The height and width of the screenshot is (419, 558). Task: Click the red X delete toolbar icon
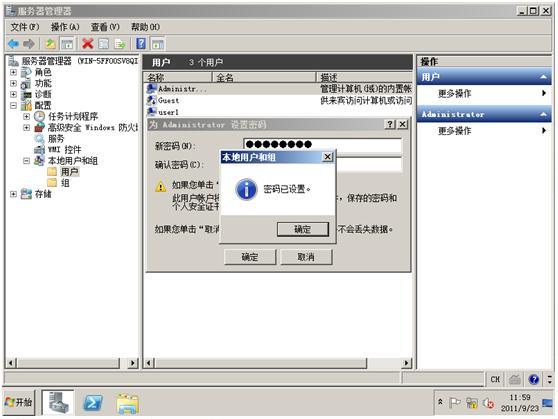click(88, 44)
